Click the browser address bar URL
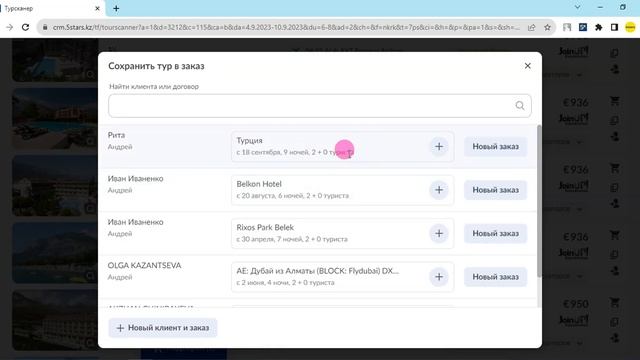Image resolution: width=640 pixels, height=360 pixels. click(x=287, y=27)
